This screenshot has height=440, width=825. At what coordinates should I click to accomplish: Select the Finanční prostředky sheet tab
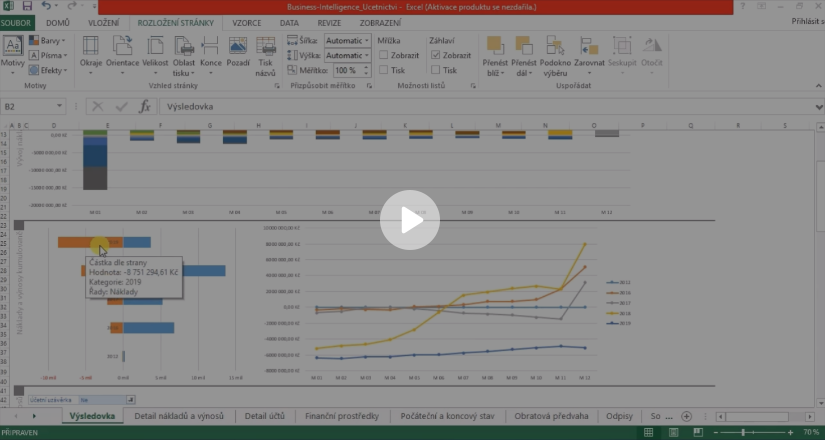pyautogui.click(x=342, y=416)
